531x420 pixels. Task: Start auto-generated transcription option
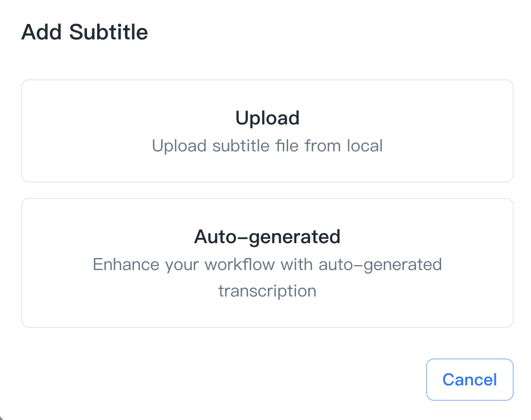(x=267, y=263)
